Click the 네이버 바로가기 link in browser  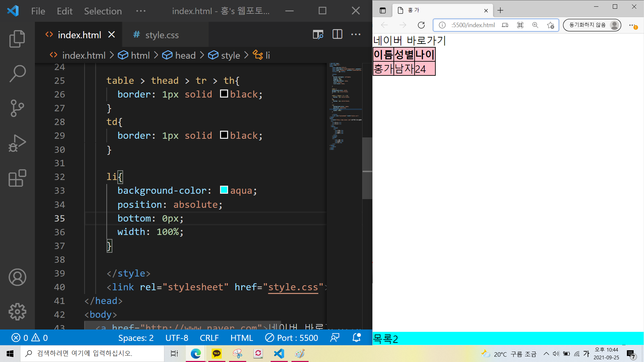coord(409,41)
